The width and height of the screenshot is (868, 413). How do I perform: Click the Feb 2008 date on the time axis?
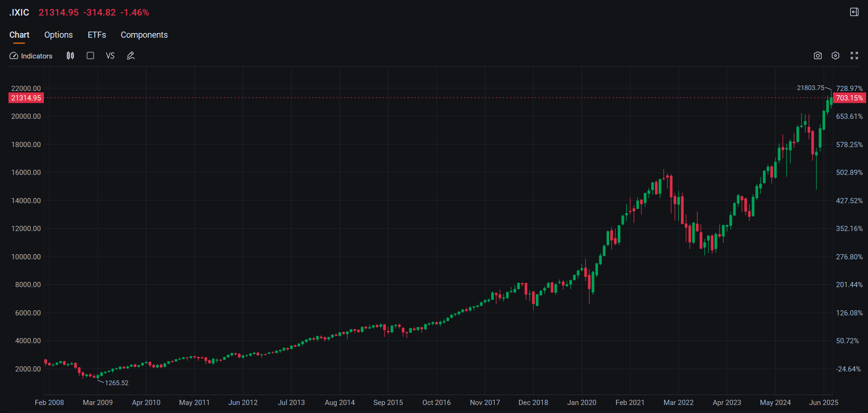tap(49, 403)
